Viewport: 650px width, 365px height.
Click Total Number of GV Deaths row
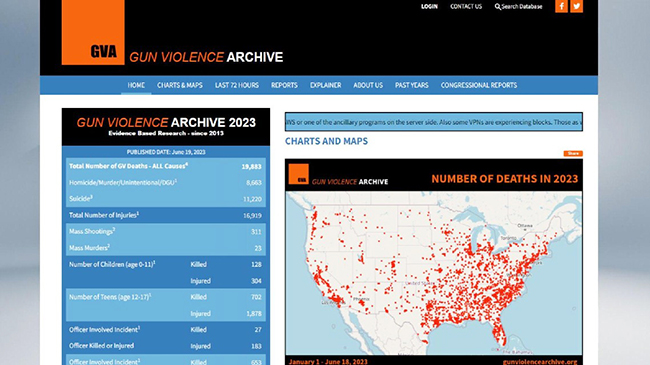pyautogui.click(x=165, y=166)
